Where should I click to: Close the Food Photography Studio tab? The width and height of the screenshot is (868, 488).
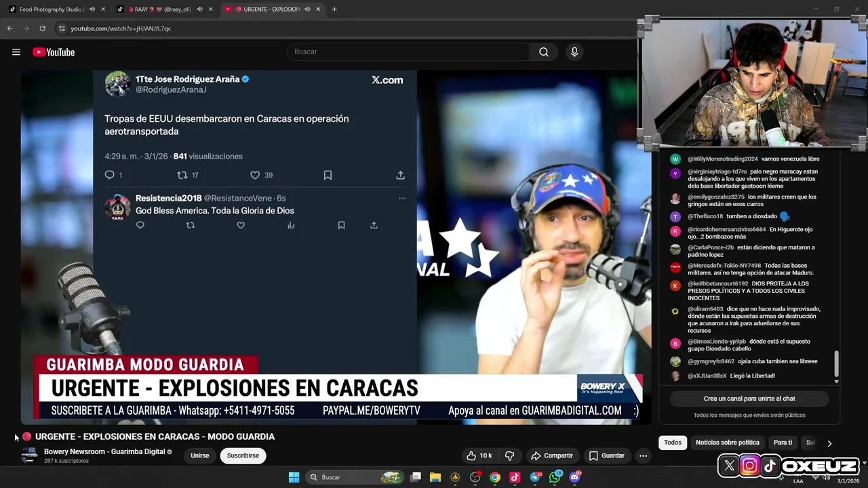[x=103, y=9]
